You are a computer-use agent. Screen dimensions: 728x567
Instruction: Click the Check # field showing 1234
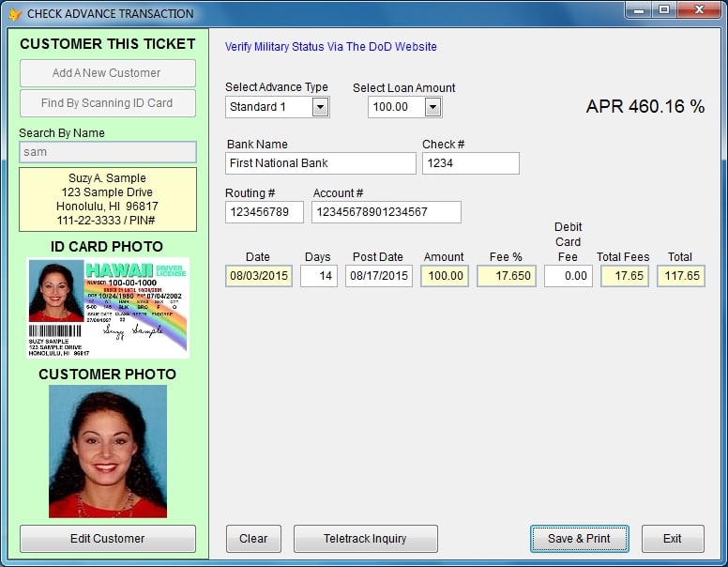[x=471, y=163]
